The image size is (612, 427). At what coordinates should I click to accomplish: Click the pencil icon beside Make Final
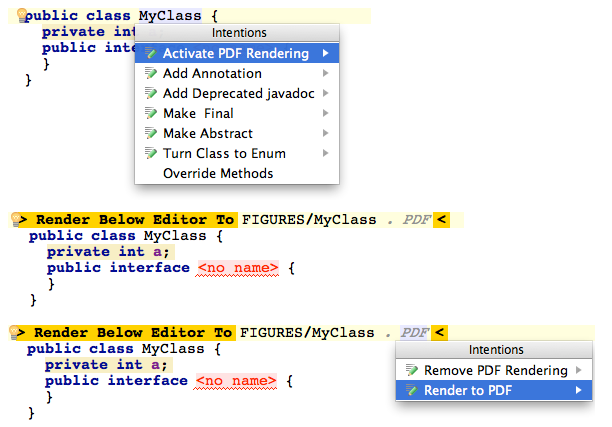[151, 113]
